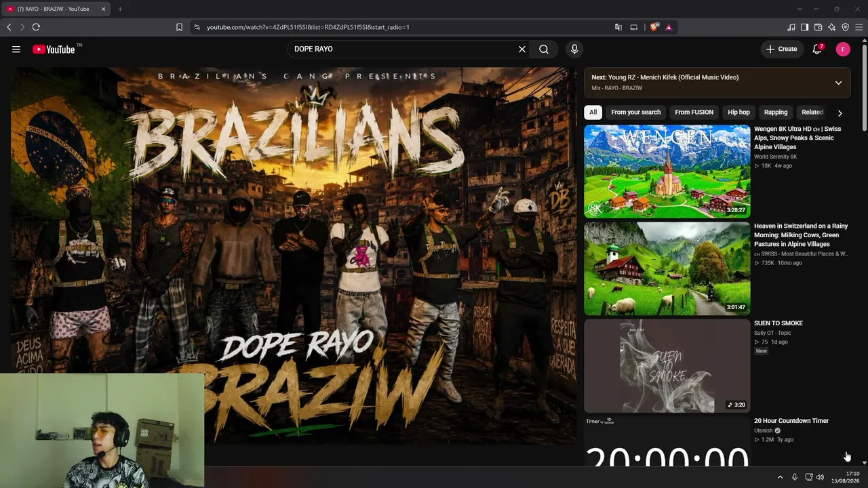Open the Brave playlist music note icon
This screenshot has width=868, height=488.
click(791, 27)
